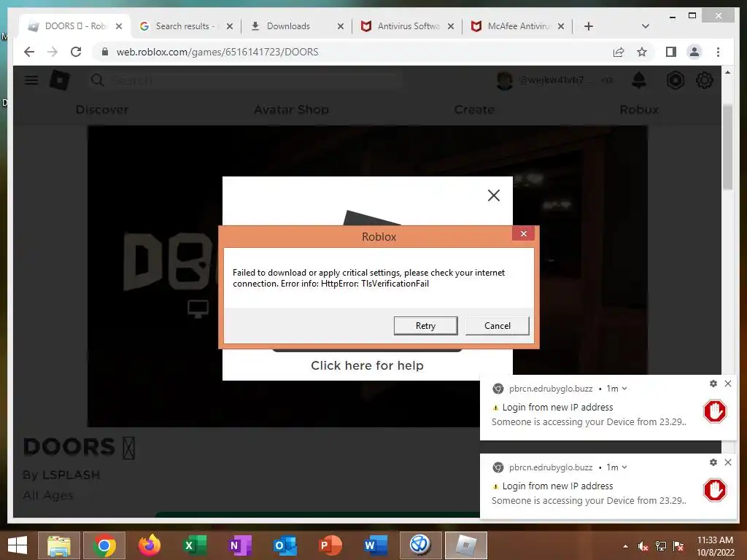Expand the upper notification's 1m chevron
Screen dimensions: 747x560
[624, 389]
